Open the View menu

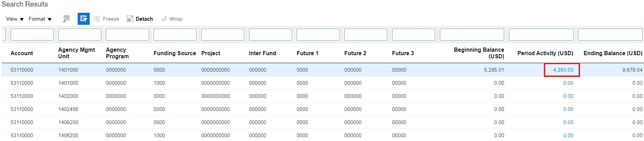(x=15, y=19)
